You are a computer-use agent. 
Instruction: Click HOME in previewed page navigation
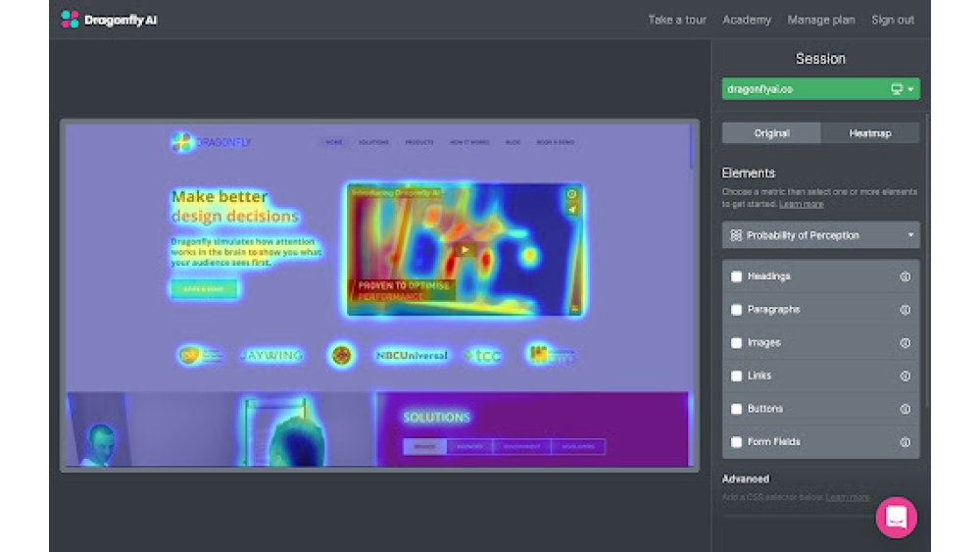pos(334,142)
